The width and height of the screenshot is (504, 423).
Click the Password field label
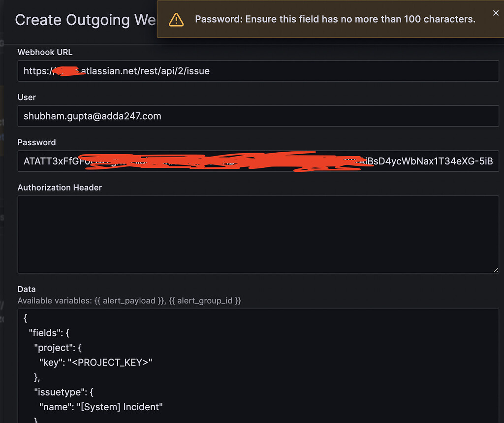(36, 142)
